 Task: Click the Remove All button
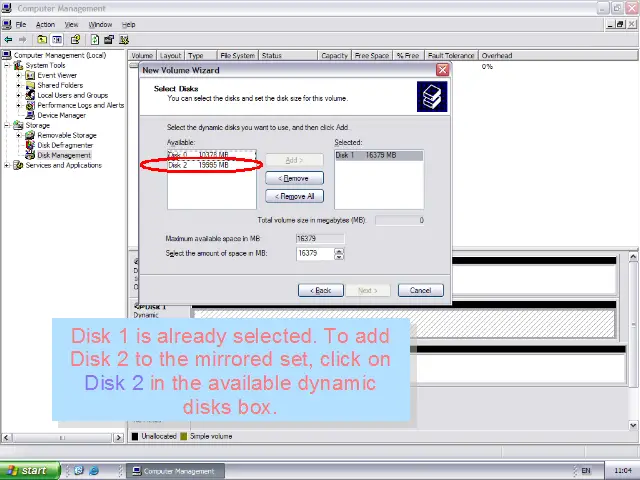[294, 196]
